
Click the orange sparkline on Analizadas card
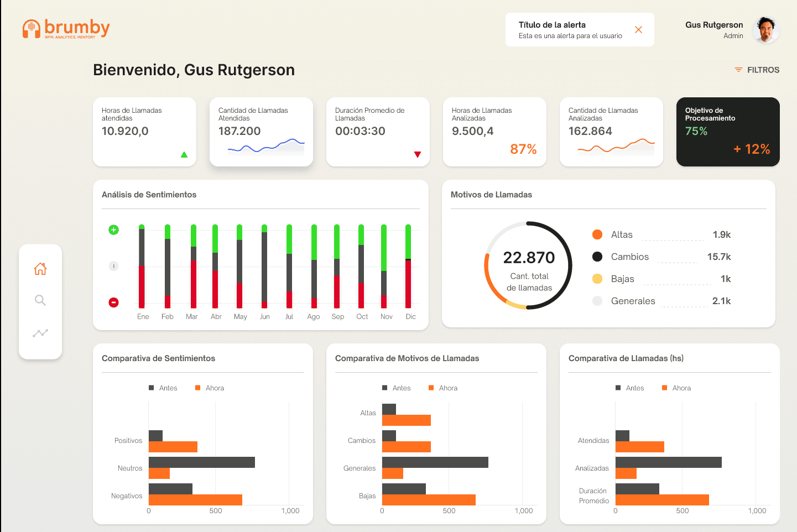point(616,147)
